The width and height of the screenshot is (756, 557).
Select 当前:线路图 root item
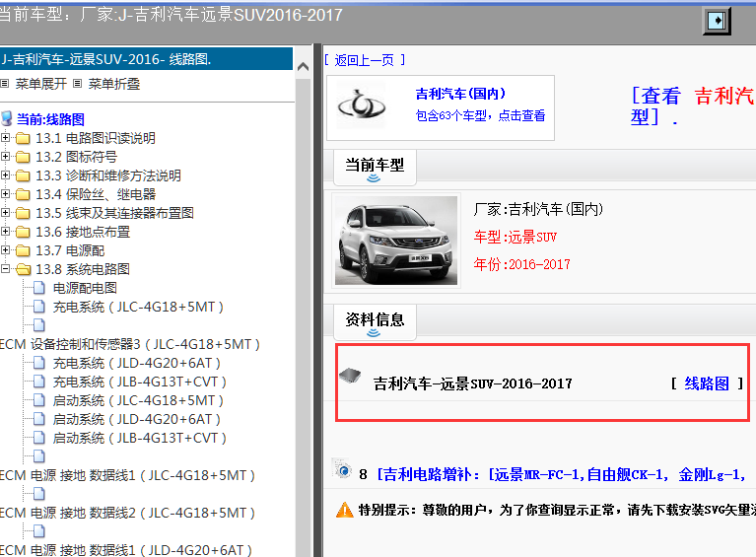pos(50,119)
